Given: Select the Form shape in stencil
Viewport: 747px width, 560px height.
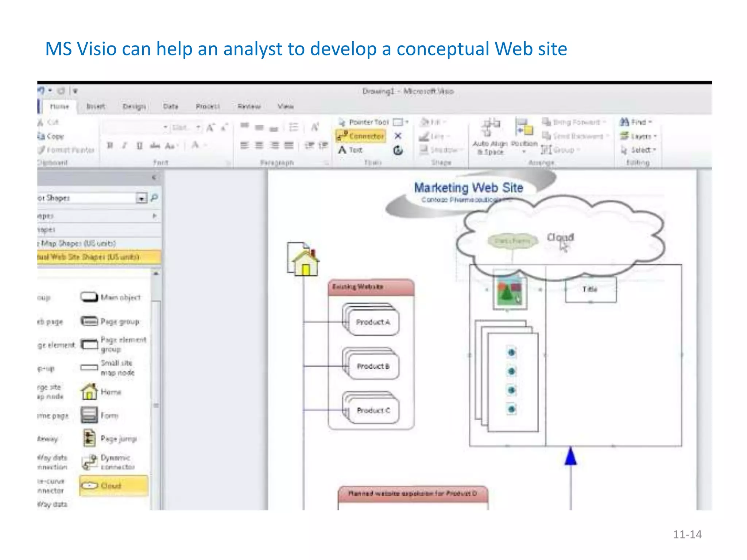Looking at the screenshot, I should (100, 415).
